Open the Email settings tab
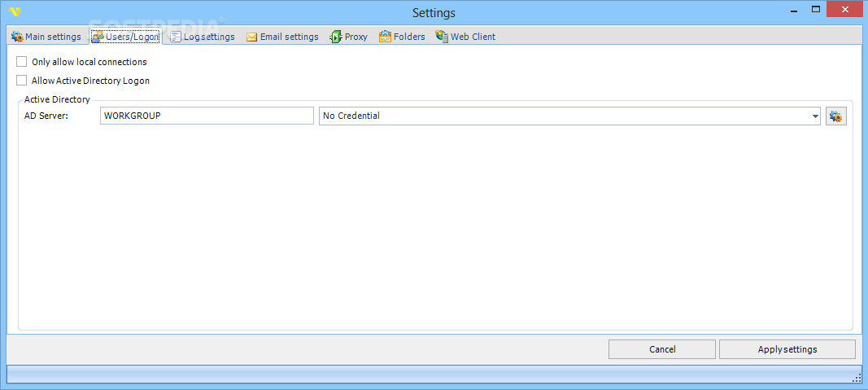 282,37
